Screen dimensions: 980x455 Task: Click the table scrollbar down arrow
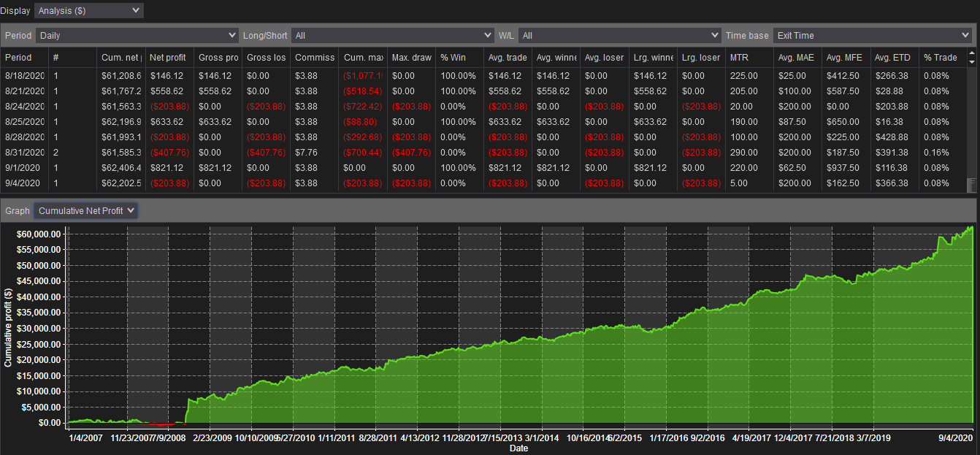pos(971,62)
